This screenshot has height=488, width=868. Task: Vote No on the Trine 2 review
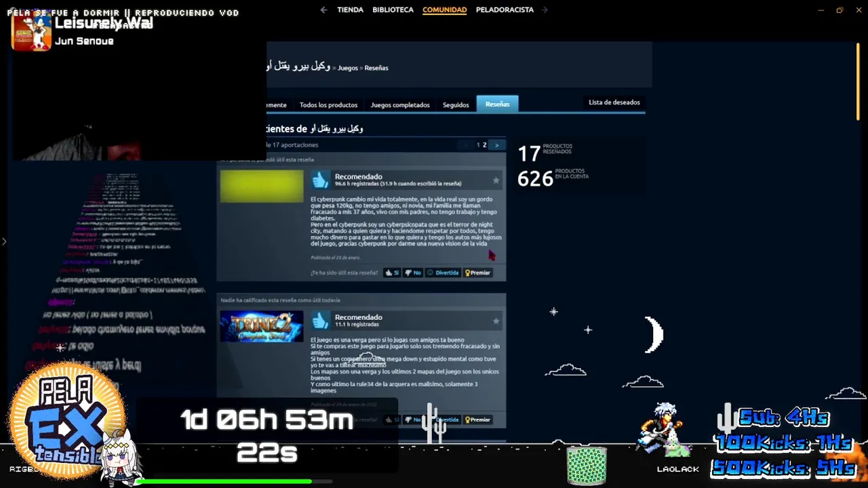click(x=413, y=420)
